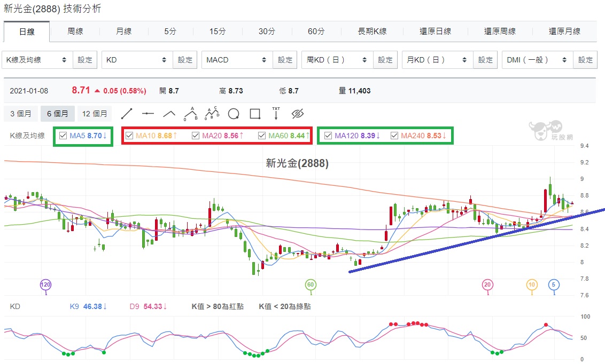Image resolution: width=605 pixels, height=364 pixels.
Task: Select the A-B-C-D wave drawing tool
Action: [x=212, y=113]
